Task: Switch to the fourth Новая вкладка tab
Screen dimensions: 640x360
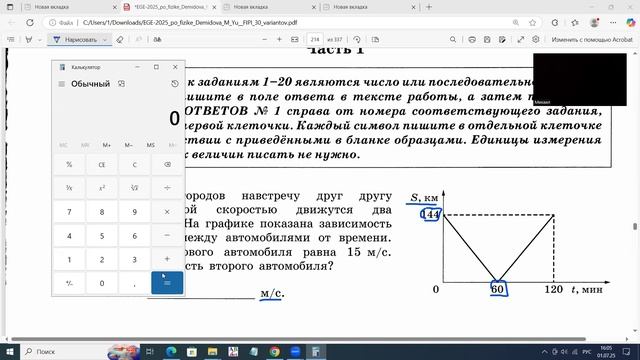Action: [369, 7]
